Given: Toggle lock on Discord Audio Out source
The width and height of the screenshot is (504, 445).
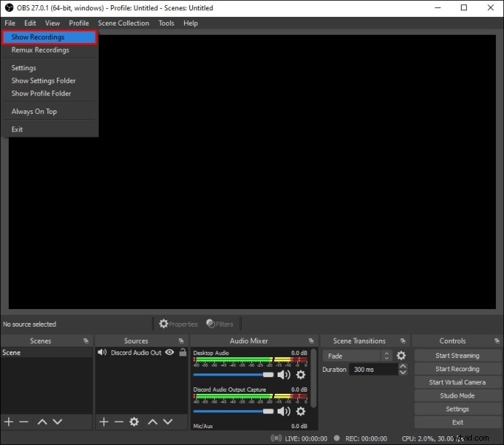Looking at the screenshot, I should 183,352.
